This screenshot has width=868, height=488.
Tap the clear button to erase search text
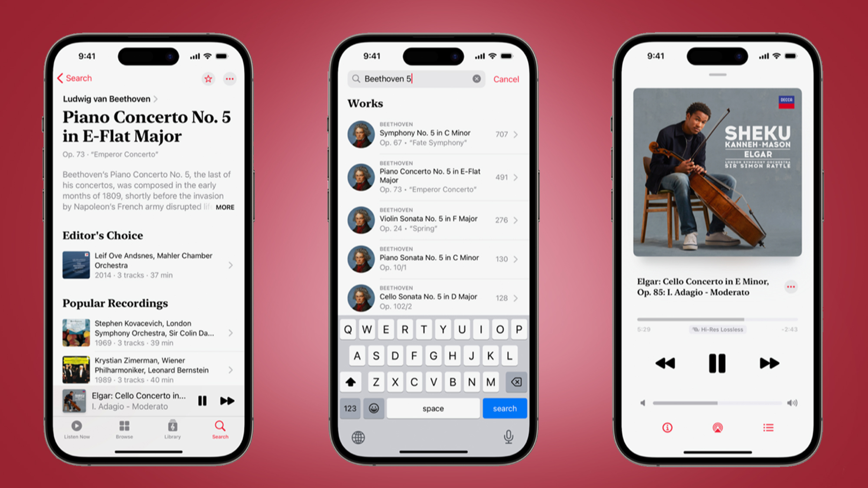click(477, 78)
